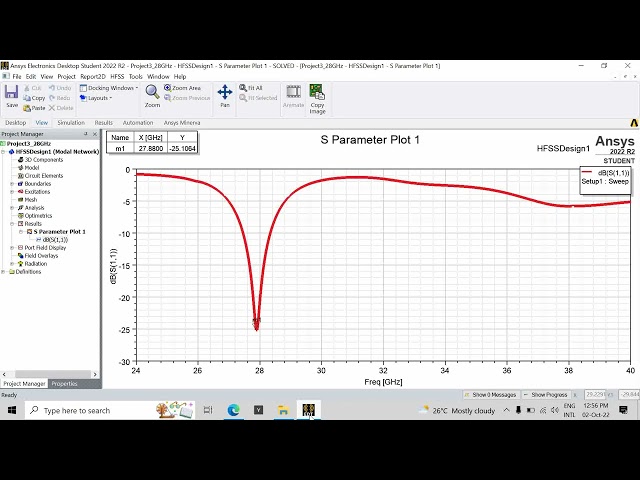Select Project3_28GHz in the project tree
The image size is (640, 480).
29,144
